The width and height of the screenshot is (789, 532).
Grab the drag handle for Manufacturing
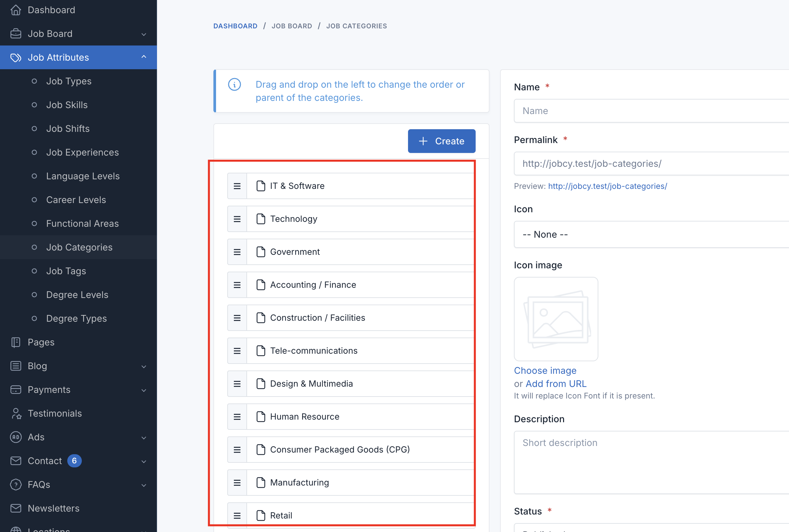[237, 482]
